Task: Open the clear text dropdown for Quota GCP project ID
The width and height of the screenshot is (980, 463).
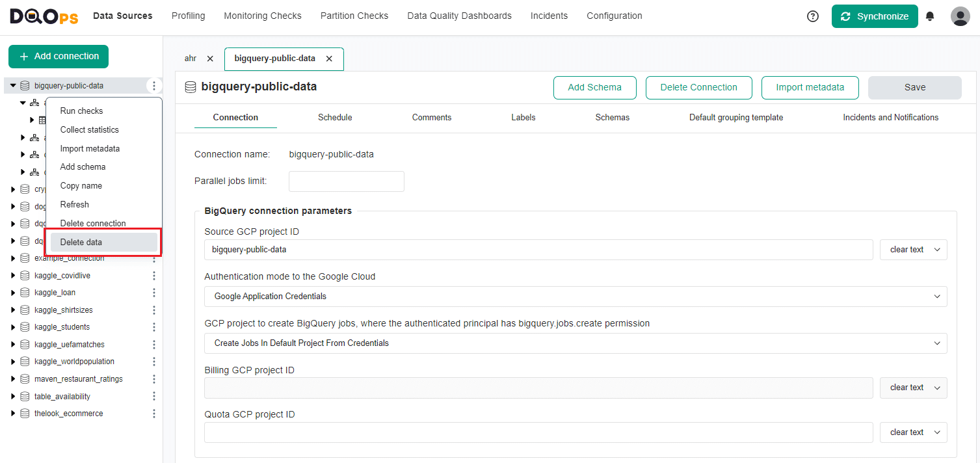Action: [x=914, y=432]
